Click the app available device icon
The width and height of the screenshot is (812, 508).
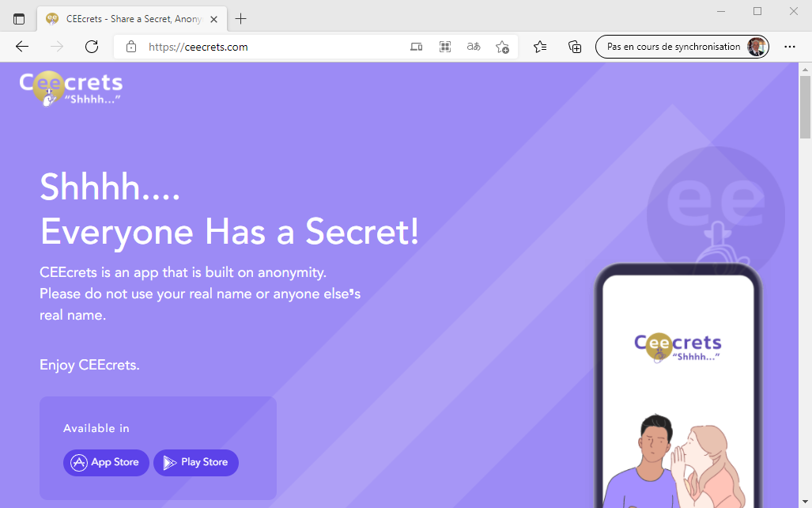[x=417, y=47]
